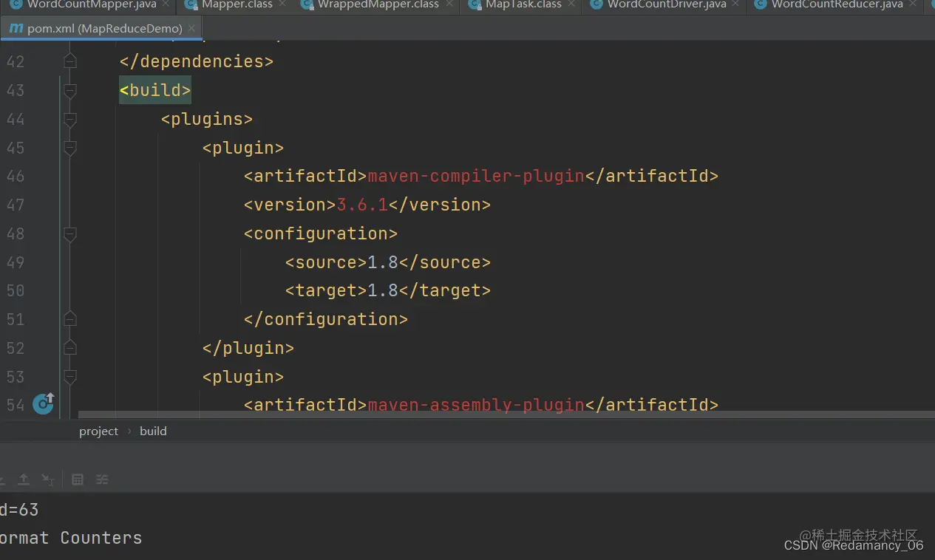Viewport: 935px width, 560px height.
Task: Click the class icon of WordCountDriver.java tab
Action: [x=596, y=4]
